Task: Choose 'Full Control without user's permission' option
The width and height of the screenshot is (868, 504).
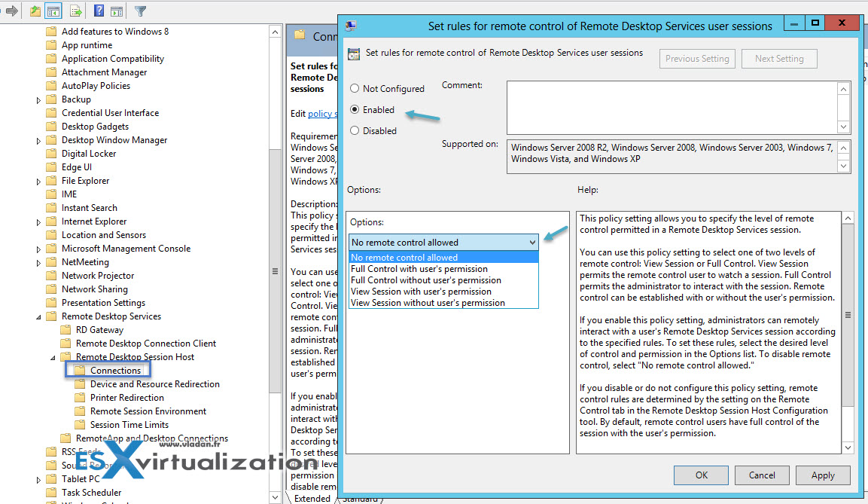Action: point(443,280)
